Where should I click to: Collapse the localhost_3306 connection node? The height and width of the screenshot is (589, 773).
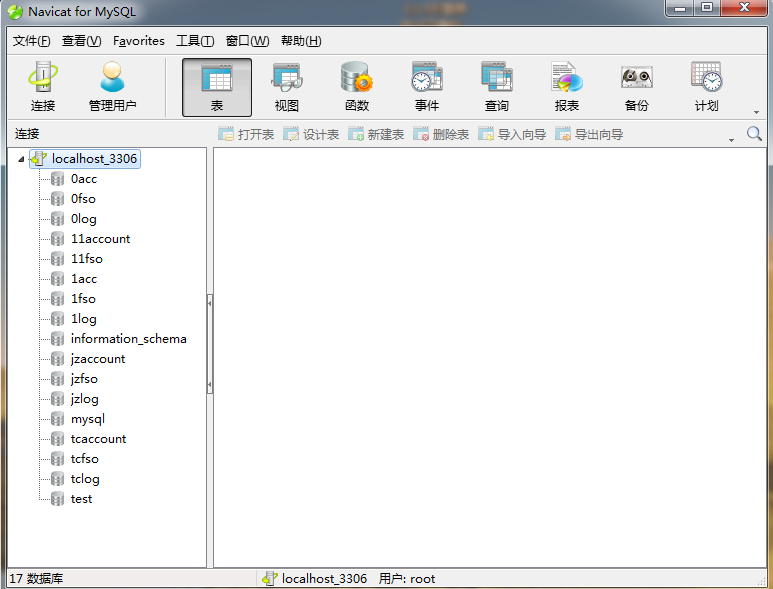click(21, 159)
